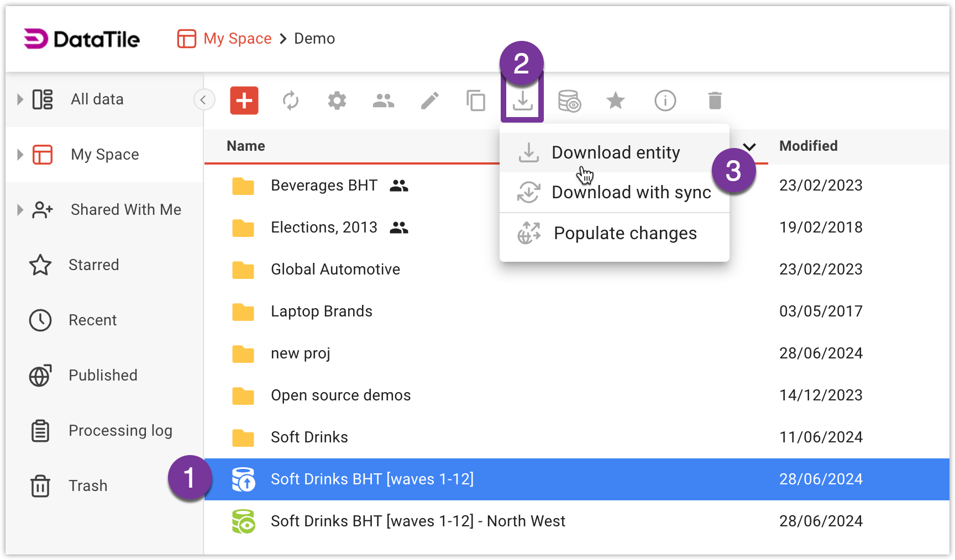Select Populate changes menu item

point(625,233)
